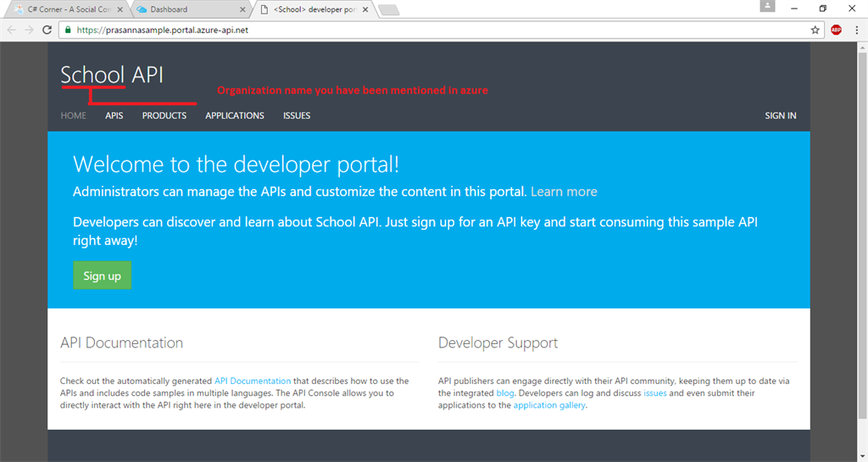Viewport: 868px width, 462px height.
Task: Click the Developer Support section heading
Action: coord(498,342)
